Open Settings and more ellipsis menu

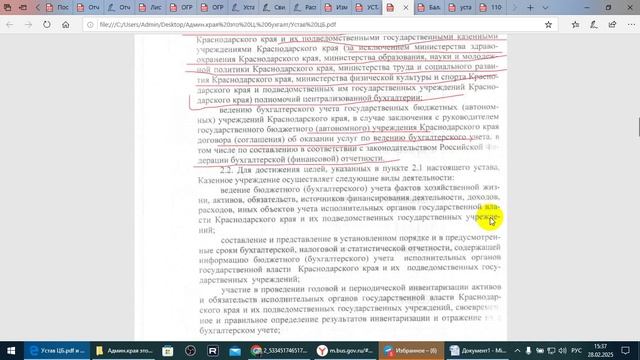[631, 24]
